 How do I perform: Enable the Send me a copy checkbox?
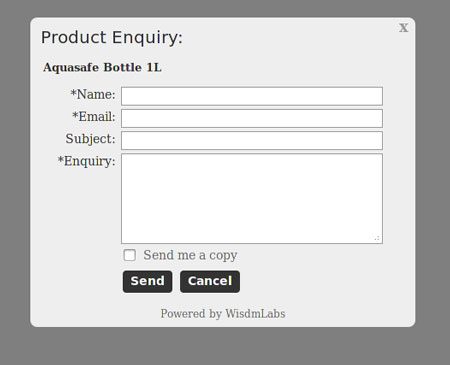coord(130,255)
